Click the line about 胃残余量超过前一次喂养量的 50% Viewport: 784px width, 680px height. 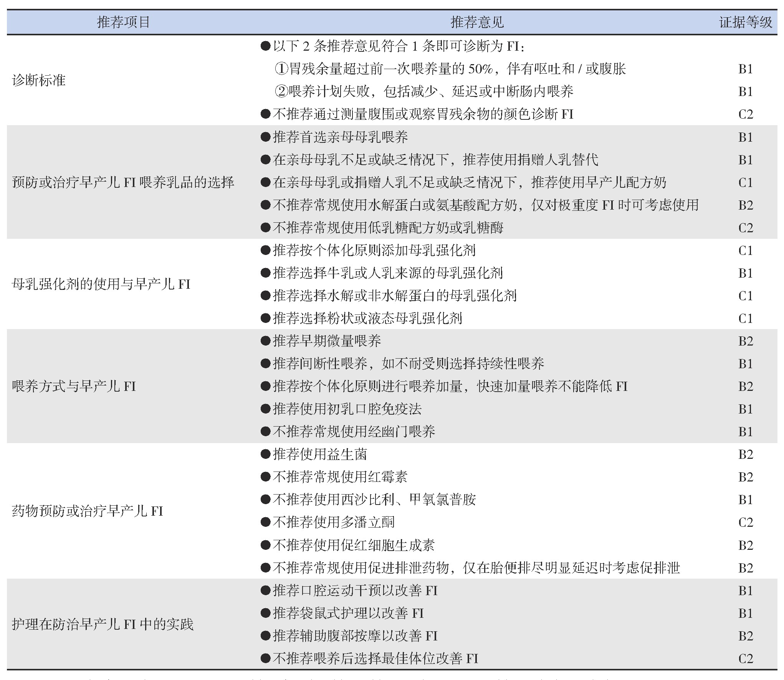click(450, 69)
